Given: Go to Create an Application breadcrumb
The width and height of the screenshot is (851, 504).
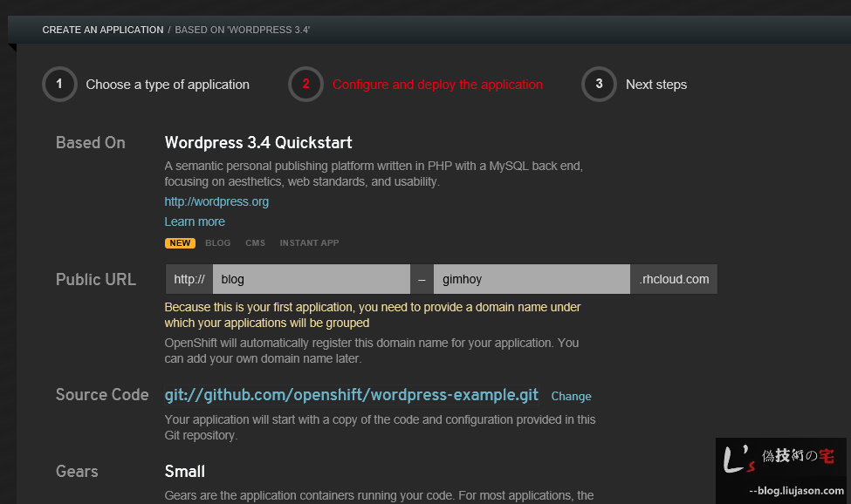Looking at the screenshot, I should 103,30.
